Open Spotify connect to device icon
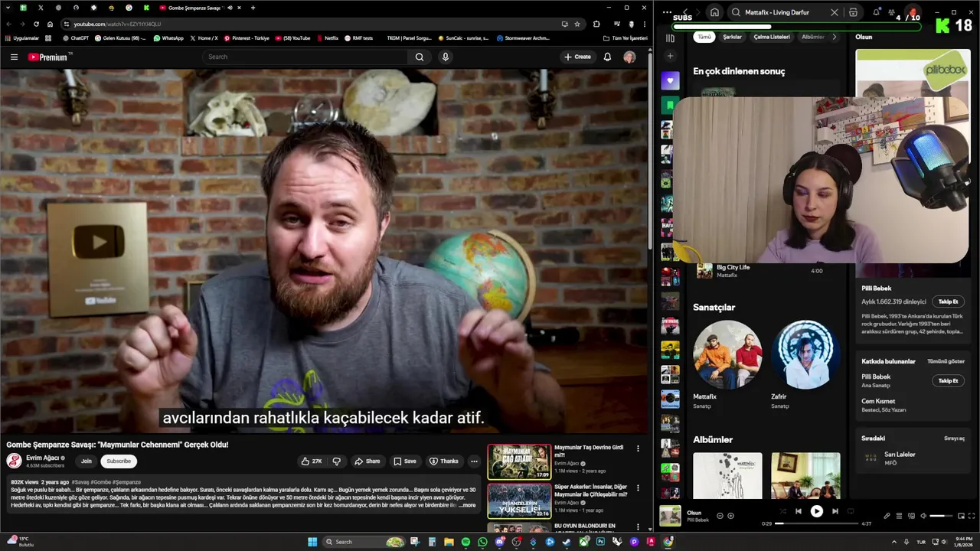The width and height of the screenshot is (980, 551). click(x=911, y=516)
